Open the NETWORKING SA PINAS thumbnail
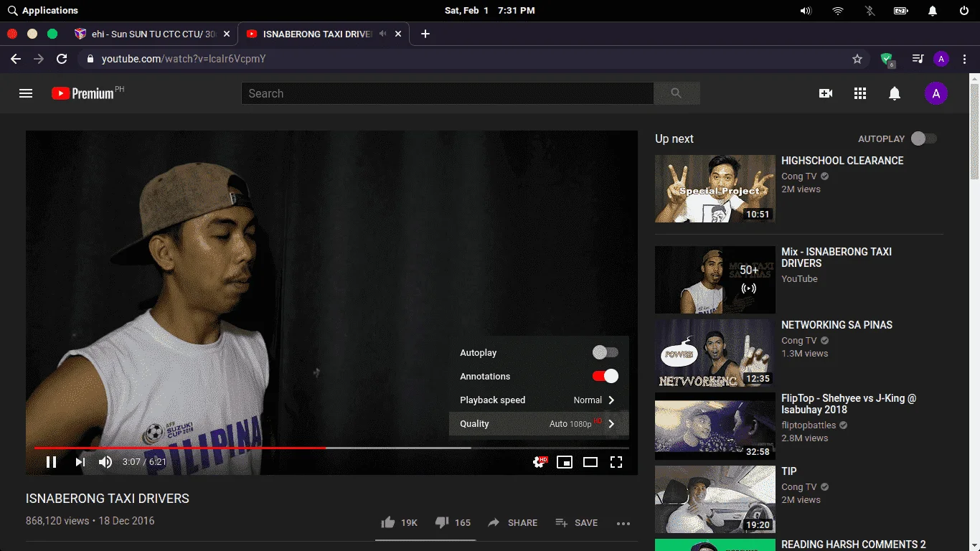This screenshot has width=980, height=551. point(715,353)
